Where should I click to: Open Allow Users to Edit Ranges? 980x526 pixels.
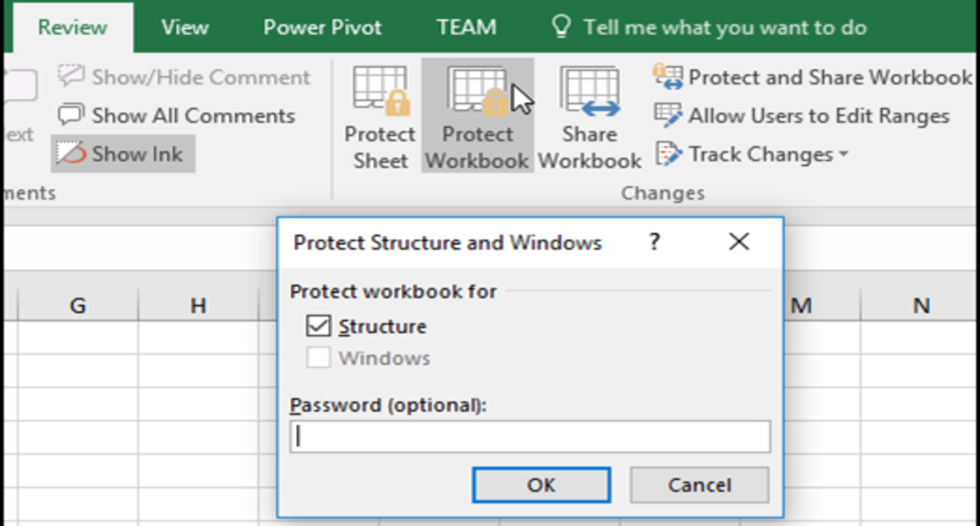802,116
